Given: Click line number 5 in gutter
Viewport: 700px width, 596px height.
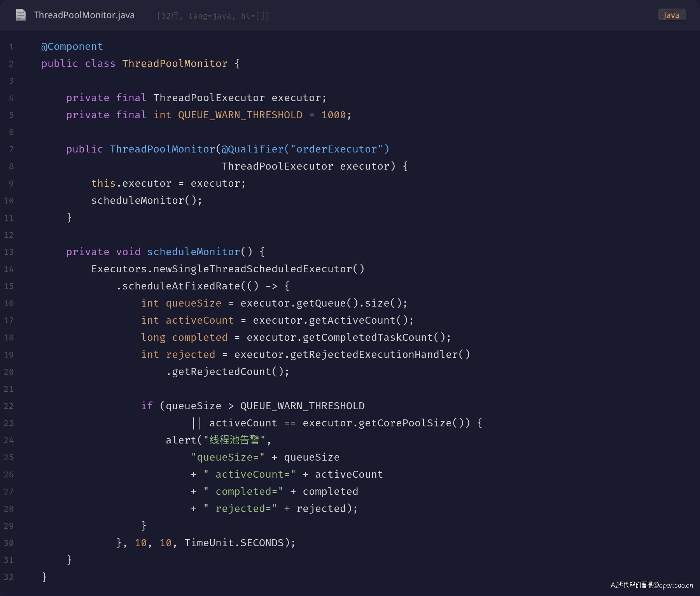Looking at the screenshot, I should (11, 115).
